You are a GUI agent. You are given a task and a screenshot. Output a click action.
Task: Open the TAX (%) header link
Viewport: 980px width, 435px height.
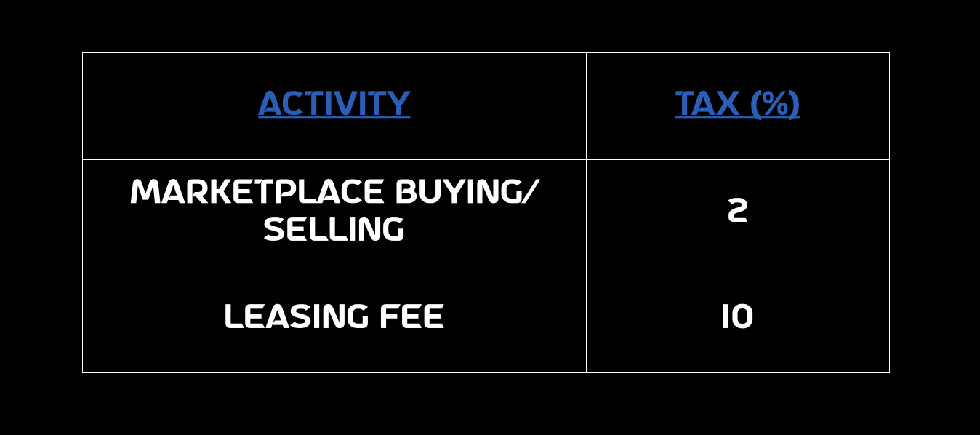click(737, 103)
